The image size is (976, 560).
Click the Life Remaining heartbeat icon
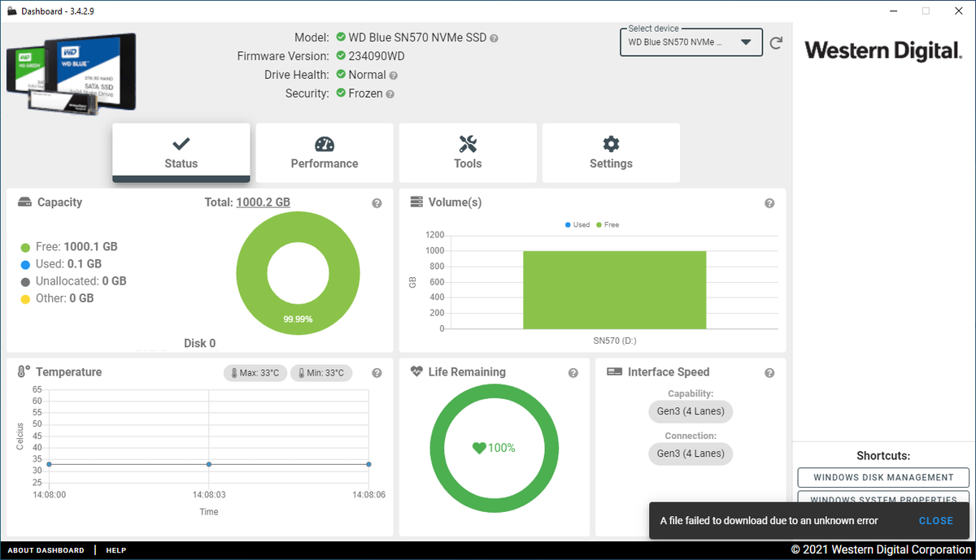tap(416, 371)
